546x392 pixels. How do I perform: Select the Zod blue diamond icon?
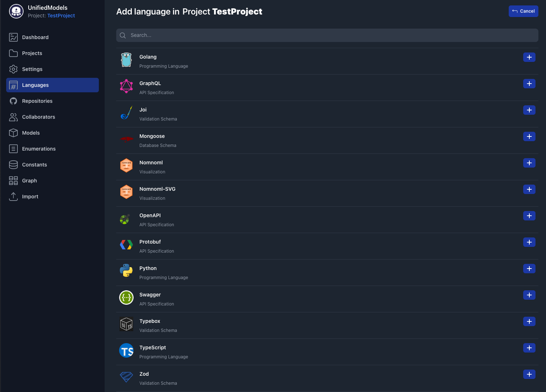(126, 377)
